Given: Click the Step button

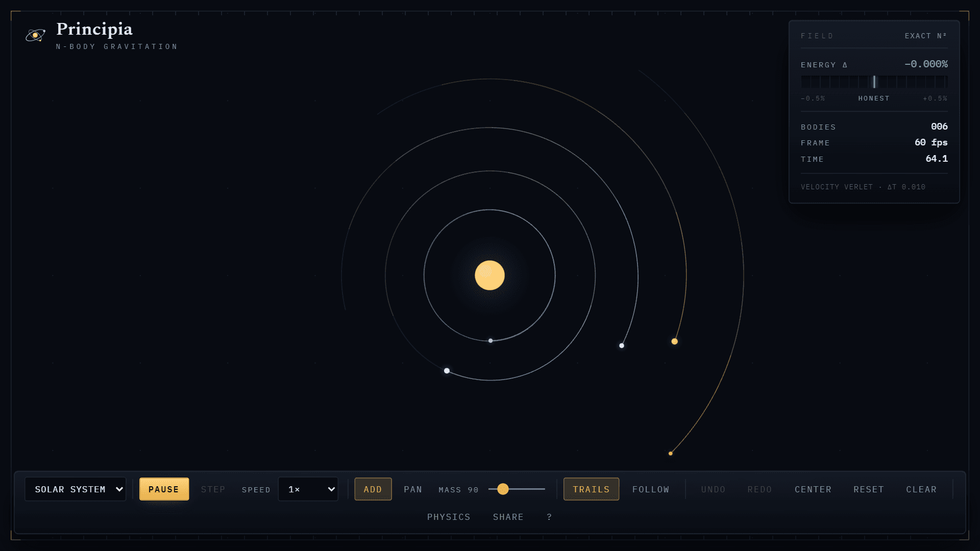Looking at the screenshot, I should (213, 489).
